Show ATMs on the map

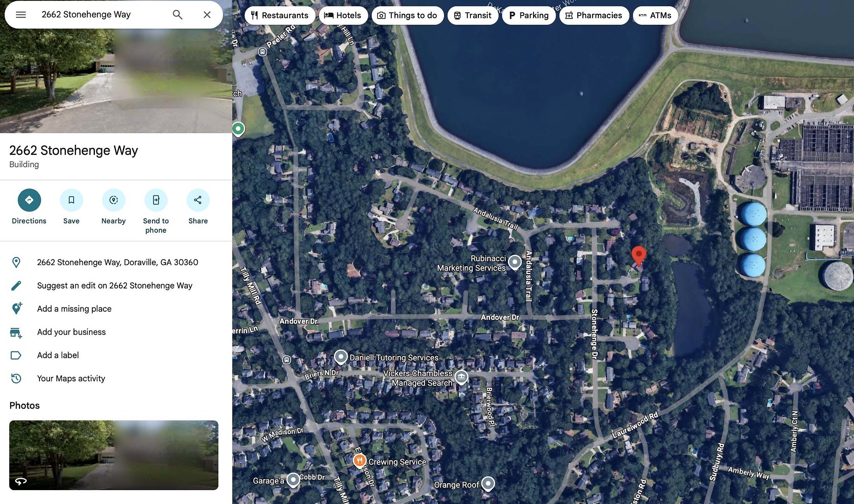coord(655,16)
